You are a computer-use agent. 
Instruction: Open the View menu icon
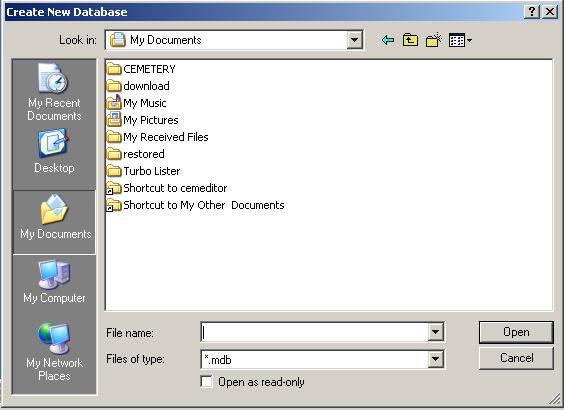460,40
